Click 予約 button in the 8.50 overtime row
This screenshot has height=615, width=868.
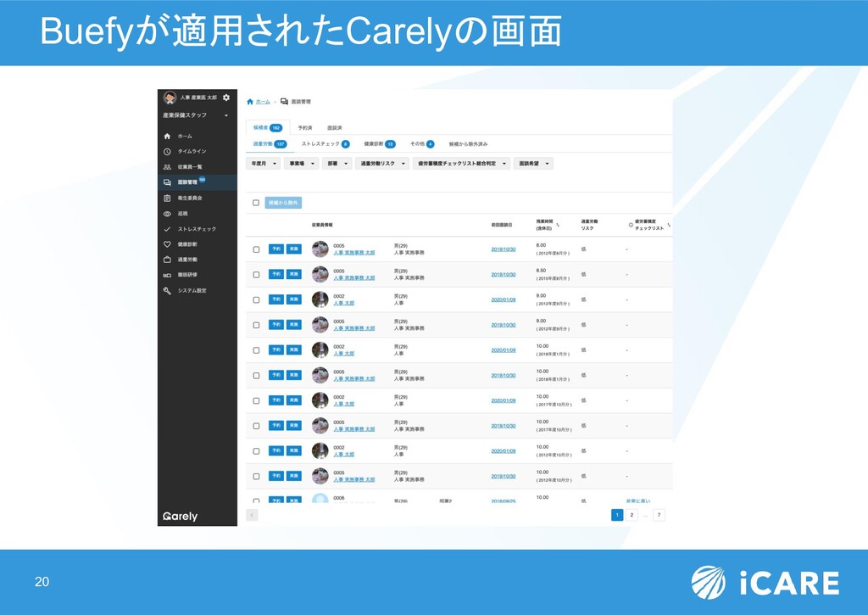coord(276,274)
